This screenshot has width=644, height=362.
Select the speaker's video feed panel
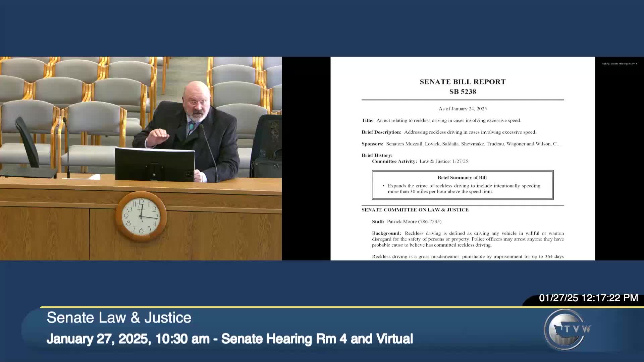tap(141, 158)
